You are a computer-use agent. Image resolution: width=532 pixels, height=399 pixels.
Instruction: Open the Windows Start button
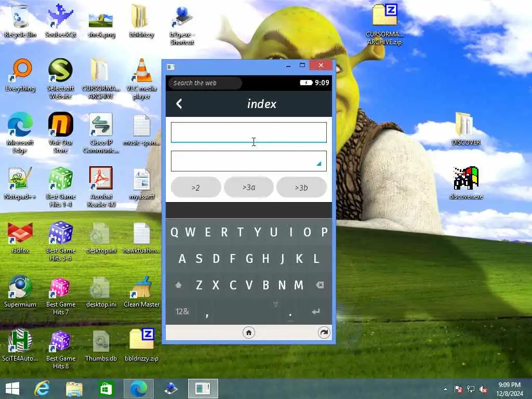coord(12,389)
